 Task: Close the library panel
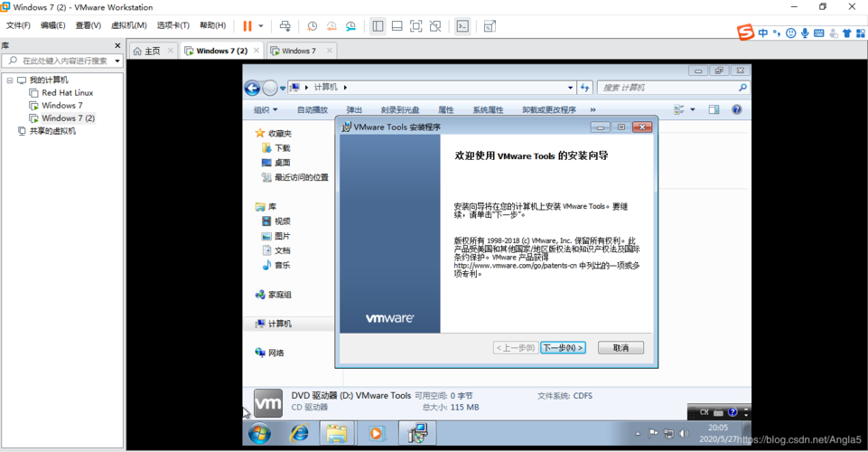click(117, 45)
